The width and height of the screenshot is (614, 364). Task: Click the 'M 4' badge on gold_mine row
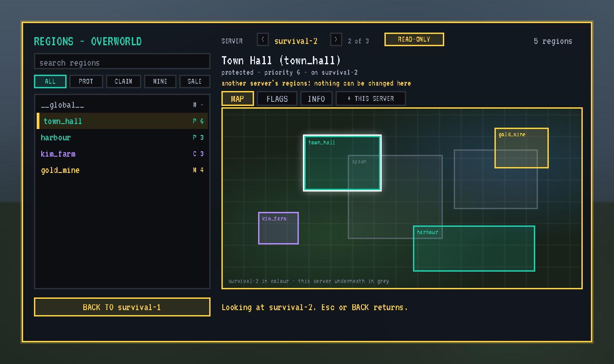click(x=198, y=170)
